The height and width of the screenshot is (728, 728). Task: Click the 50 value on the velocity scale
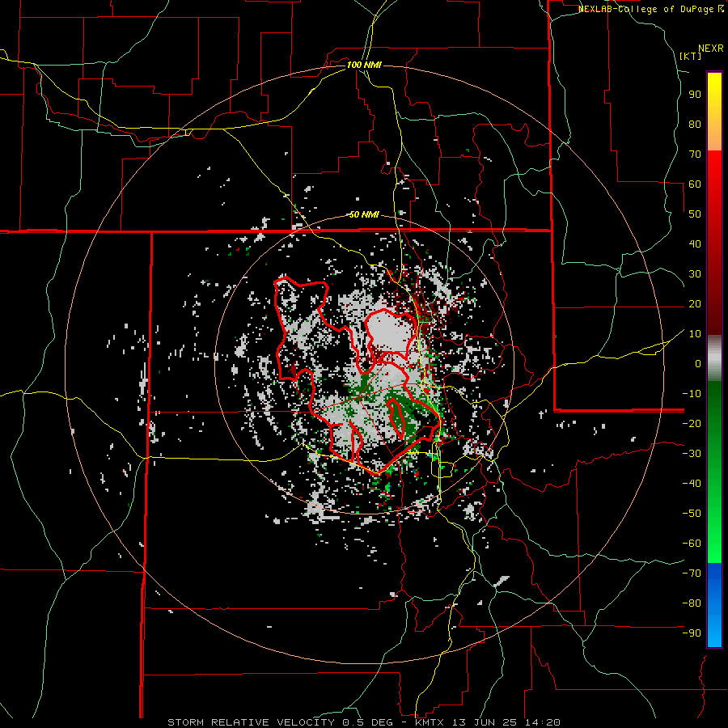[695, 214]
